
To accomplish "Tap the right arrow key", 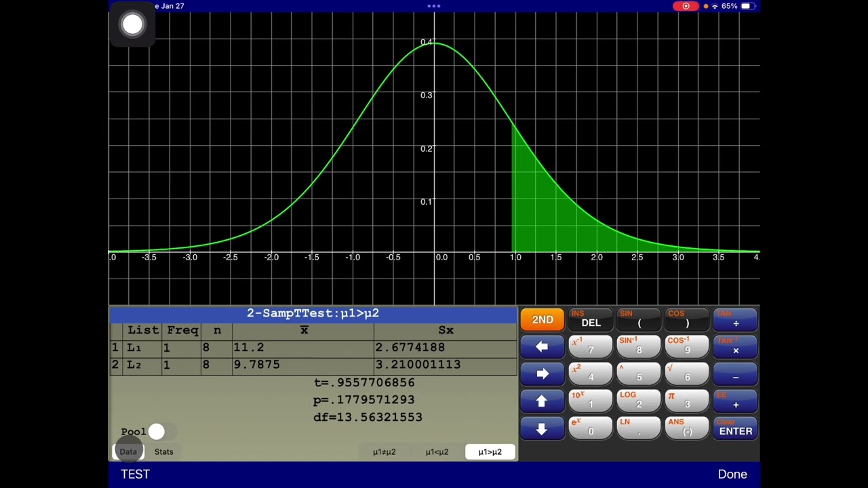I will [542, 374].
